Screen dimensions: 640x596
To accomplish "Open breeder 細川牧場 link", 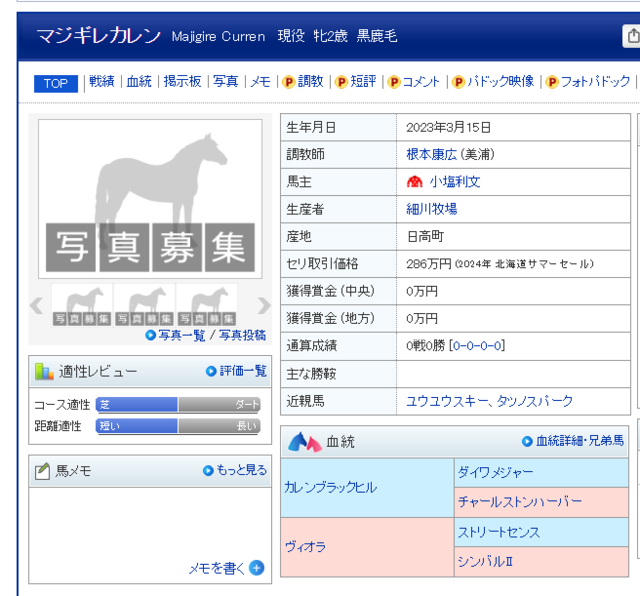I will pyautogui.click(x=431, y=209).
